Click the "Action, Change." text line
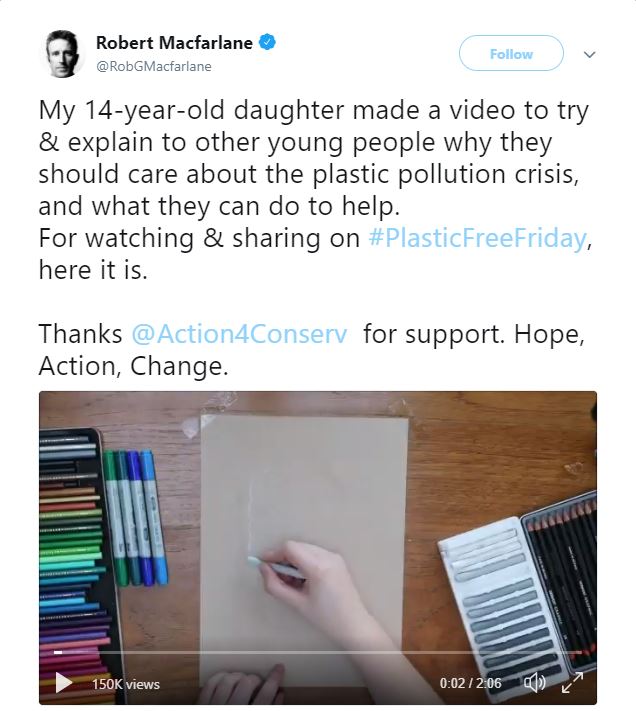This screenshot has width=636, height=711. coord(134,366)
